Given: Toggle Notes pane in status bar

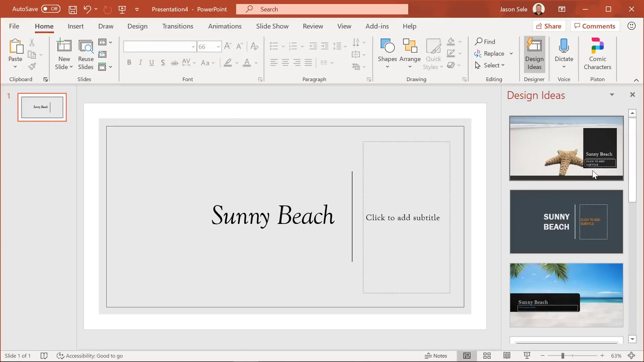Looking at the screenshot, I should pyautogui.click(x=436, y=356).
